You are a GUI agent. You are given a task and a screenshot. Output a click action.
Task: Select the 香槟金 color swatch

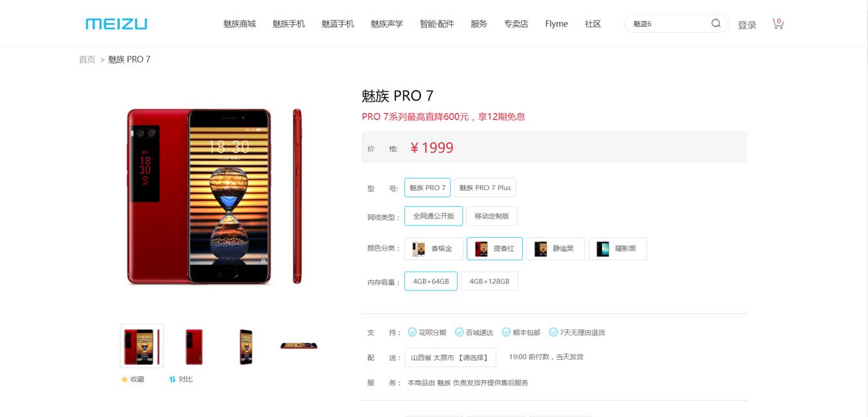[x=434, y=249]
